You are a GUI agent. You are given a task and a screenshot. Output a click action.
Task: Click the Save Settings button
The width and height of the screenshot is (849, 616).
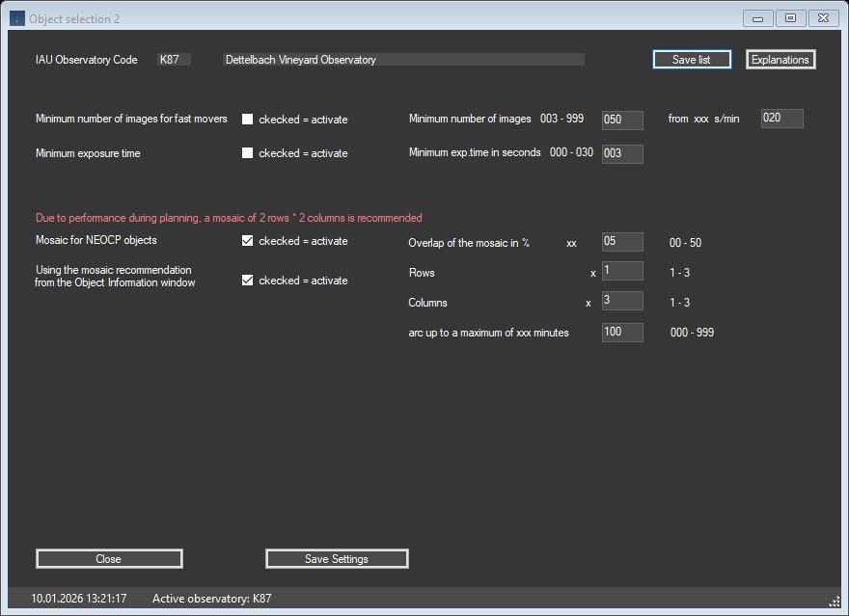pos(336,558)
